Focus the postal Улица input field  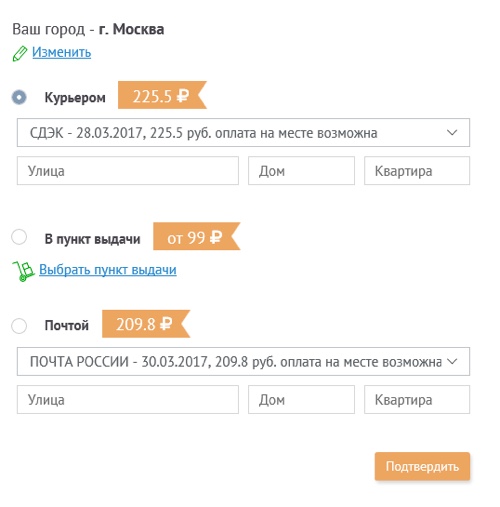click(128, 400)
